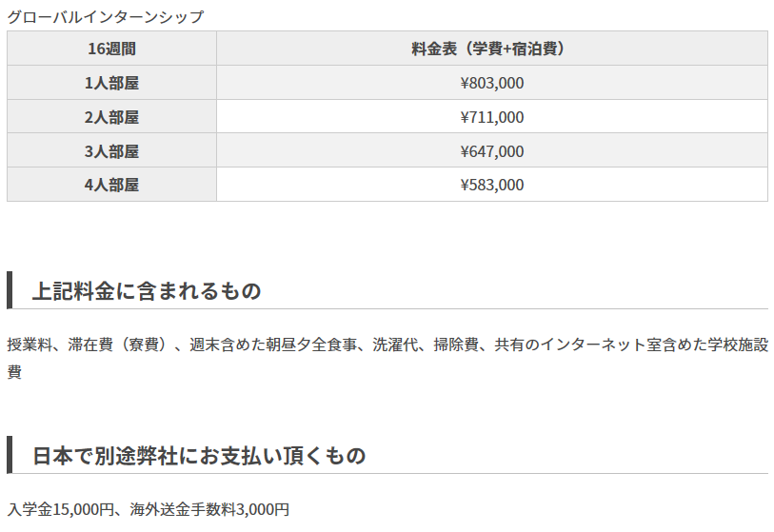Click the 海外送金手数料3,000円 text

pos(209,509)
